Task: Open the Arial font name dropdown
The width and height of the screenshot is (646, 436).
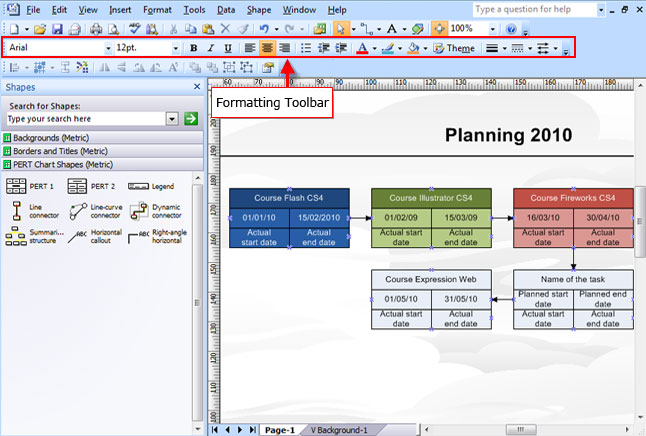Action: coord(108,48)
